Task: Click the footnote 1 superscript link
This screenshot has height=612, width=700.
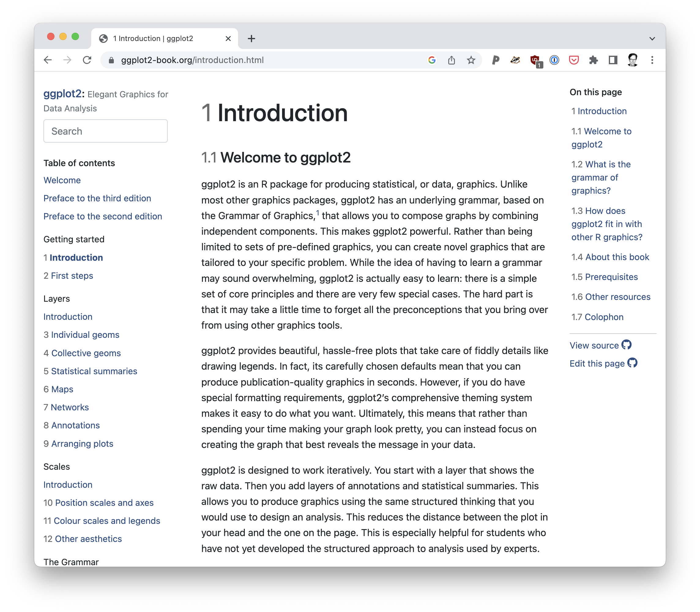Action: coord(317,213)
